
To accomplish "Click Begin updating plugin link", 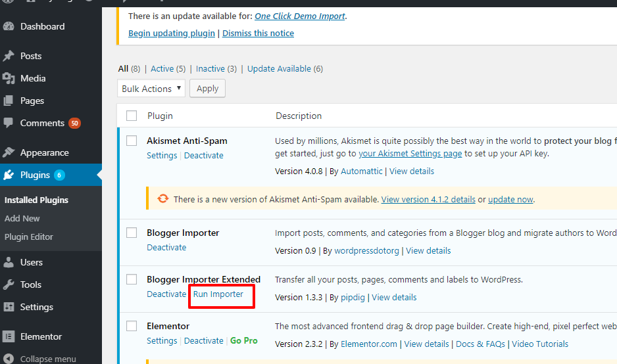I will 172,34.
